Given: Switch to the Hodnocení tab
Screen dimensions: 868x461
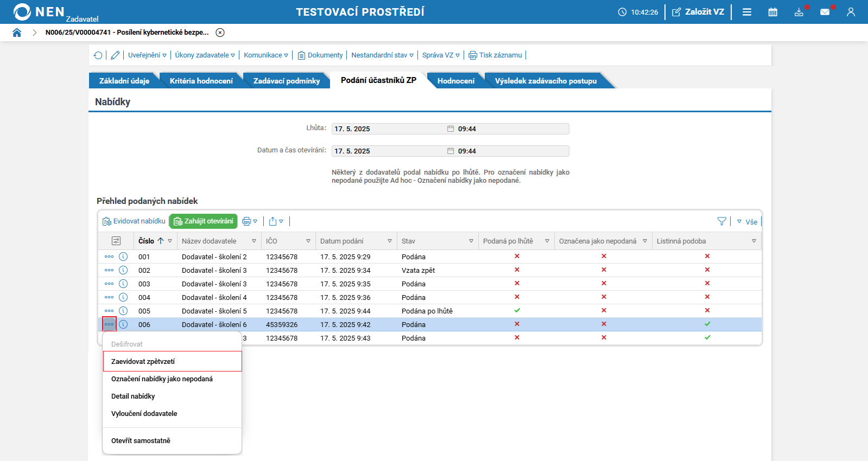Looking at the screenshot, I should [x=455, y=81].
